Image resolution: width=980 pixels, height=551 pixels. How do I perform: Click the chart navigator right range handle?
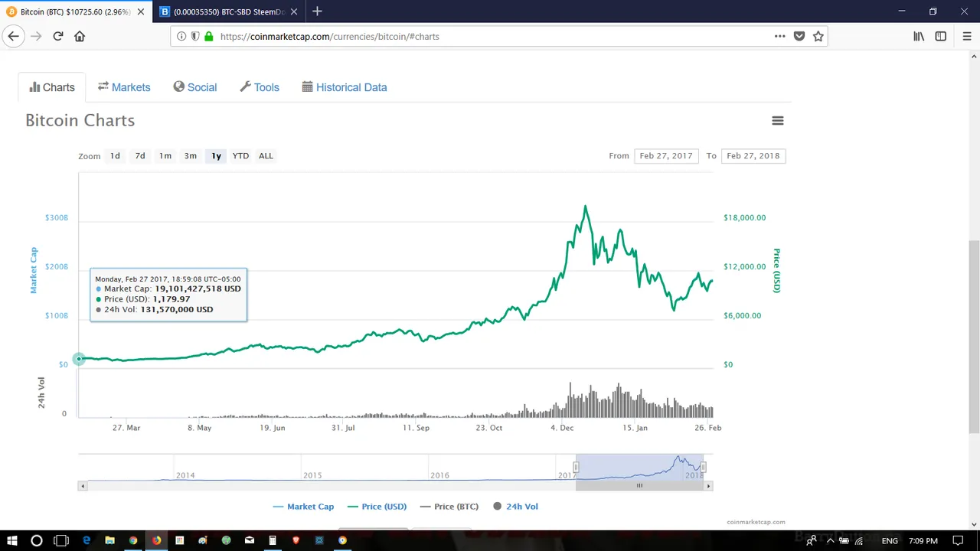coord(703,467)
